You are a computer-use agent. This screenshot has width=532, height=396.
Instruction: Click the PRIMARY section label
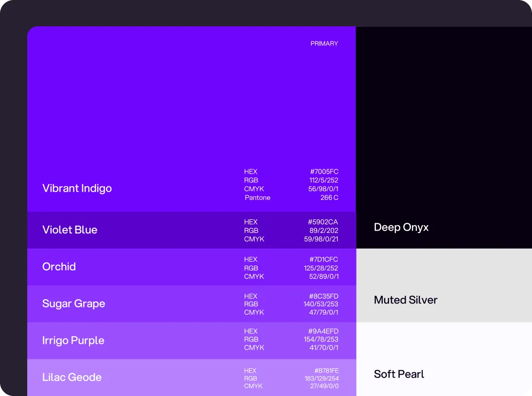[x=324, y=43]
